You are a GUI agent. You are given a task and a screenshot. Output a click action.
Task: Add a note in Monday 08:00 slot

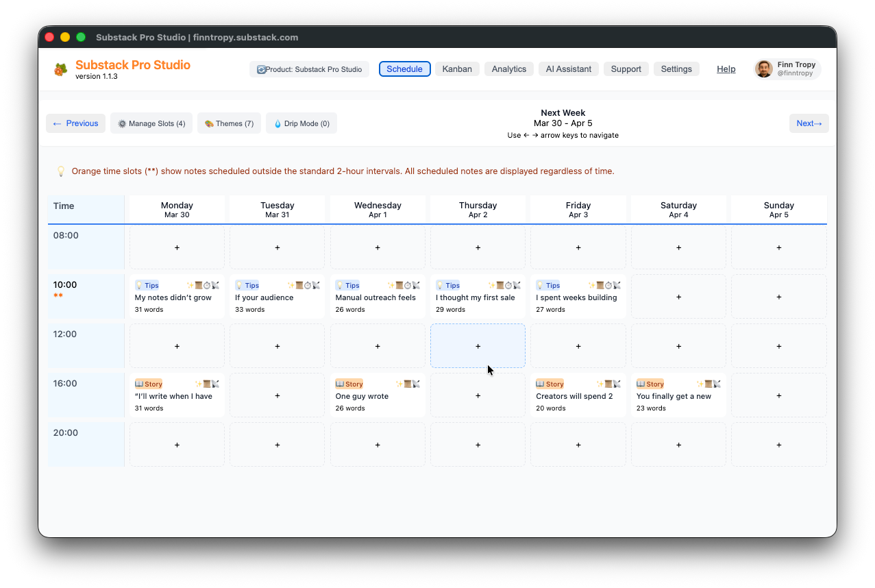(177, 247)
